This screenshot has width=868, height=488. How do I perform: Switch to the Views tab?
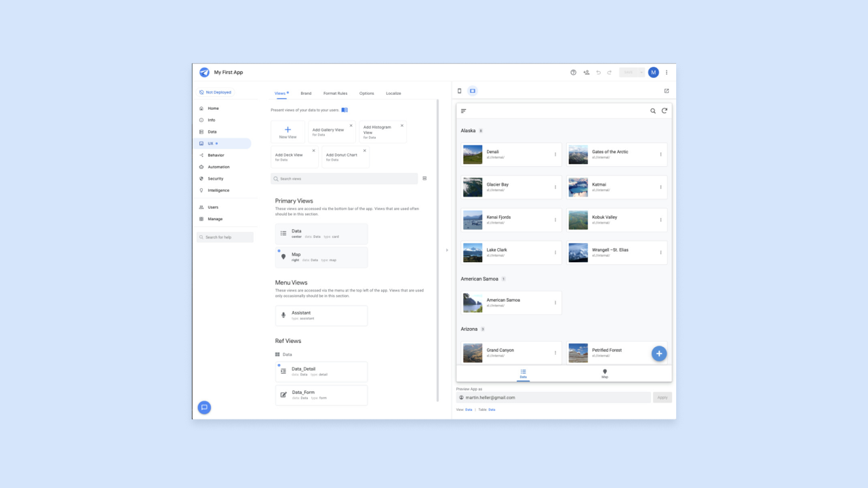pos(280,93)
